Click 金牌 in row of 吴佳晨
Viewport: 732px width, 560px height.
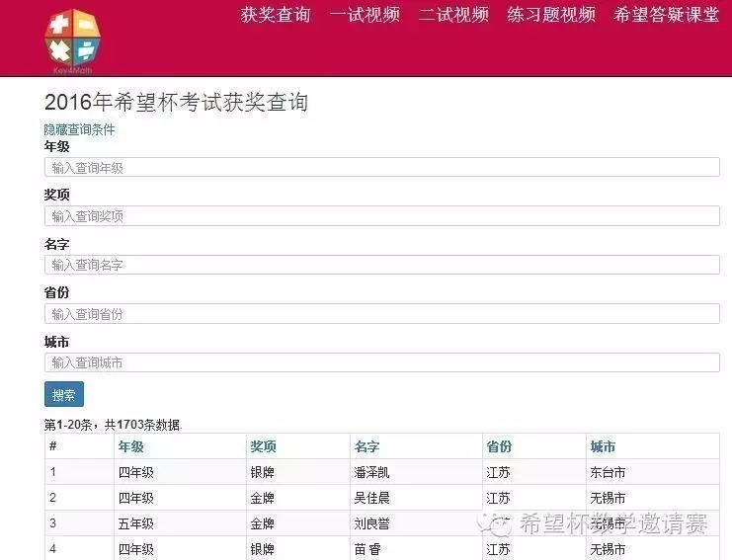(263, 498)
